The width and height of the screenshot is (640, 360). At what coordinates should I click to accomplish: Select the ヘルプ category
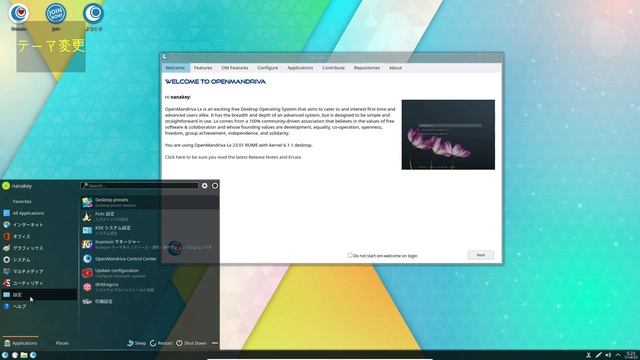[39, 306]
